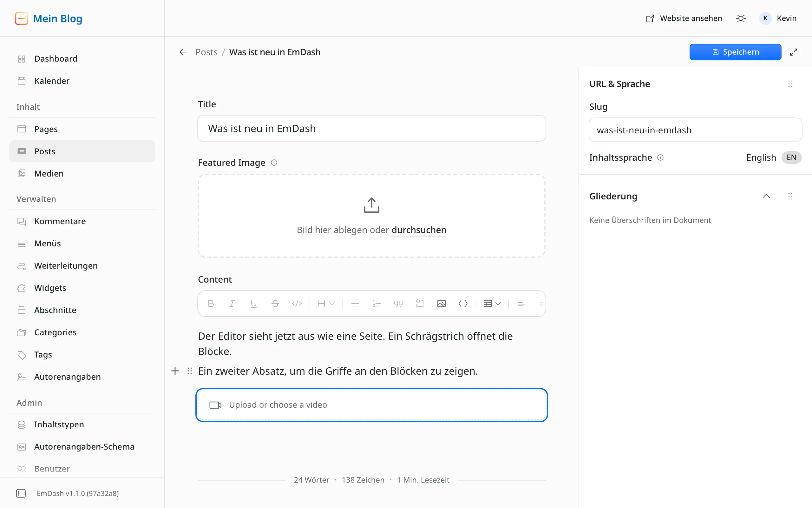Collapse the Gliederung panel chevron

pyautogui.click(x=766, y=196)
